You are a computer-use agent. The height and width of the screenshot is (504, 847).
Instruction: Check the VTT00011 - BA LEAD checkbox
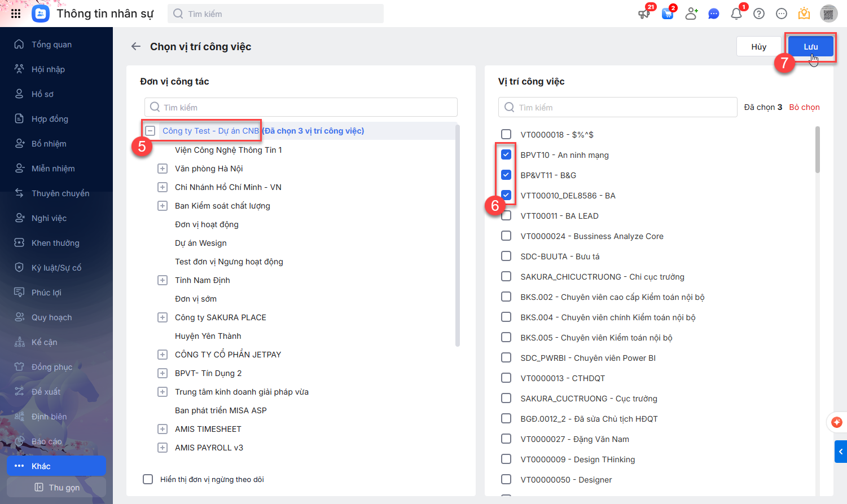click(x=506, y=216)
